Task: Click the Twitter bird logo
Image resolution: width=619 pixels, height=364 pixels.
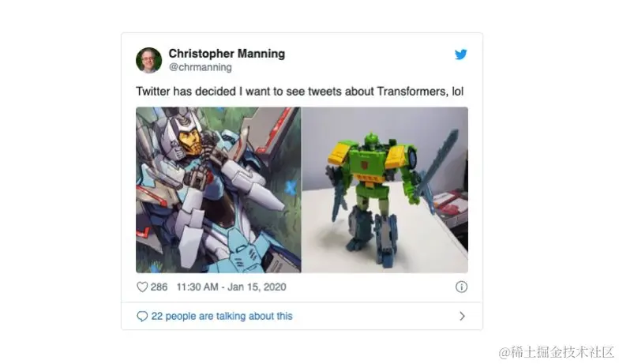Action: (x=461, y=54)
